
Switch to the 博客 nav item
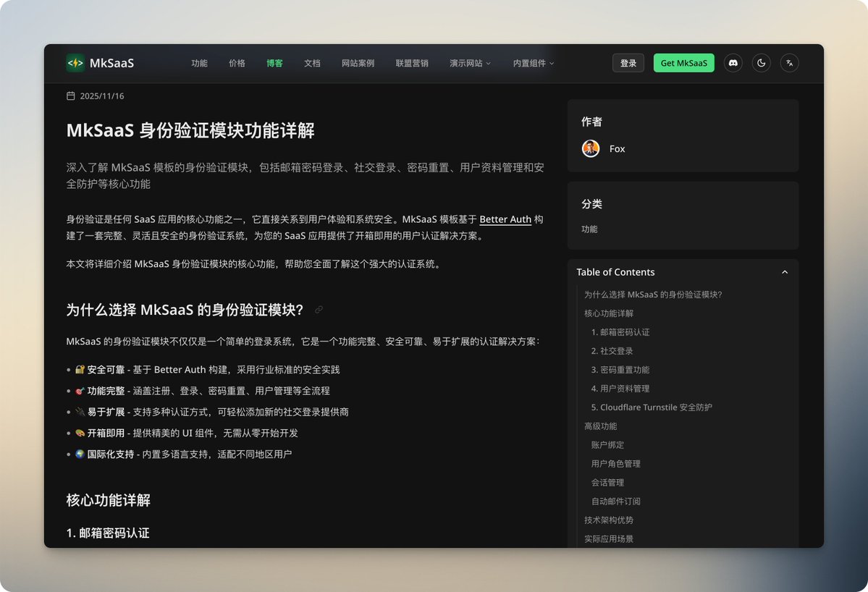coord(274,63)
